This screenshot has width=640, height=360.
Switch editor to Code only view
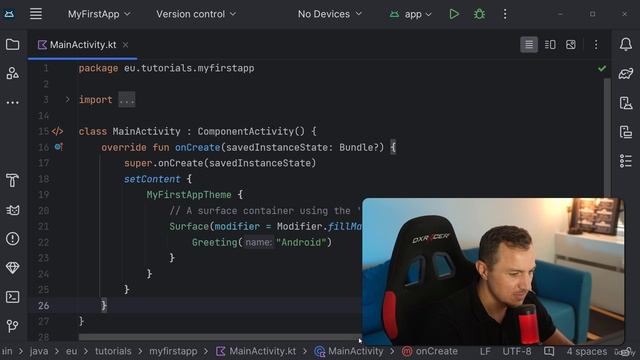pyautogui.click(x=529, y=44)
